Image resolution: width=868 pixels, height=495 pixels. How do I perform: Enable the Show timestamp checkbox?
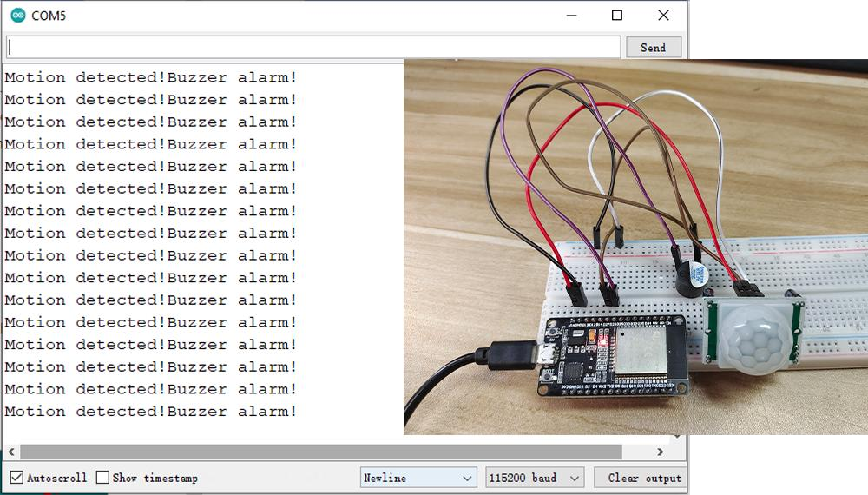[x=102, y=478]
